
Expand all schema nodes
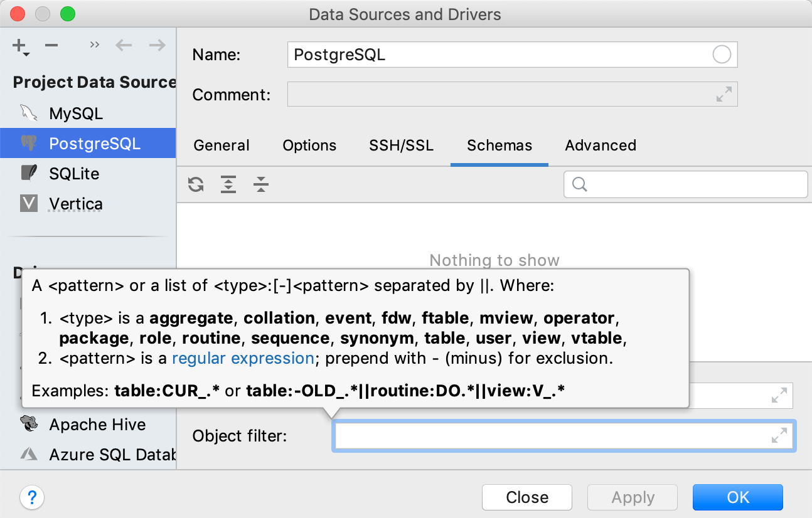coord(228,184)
